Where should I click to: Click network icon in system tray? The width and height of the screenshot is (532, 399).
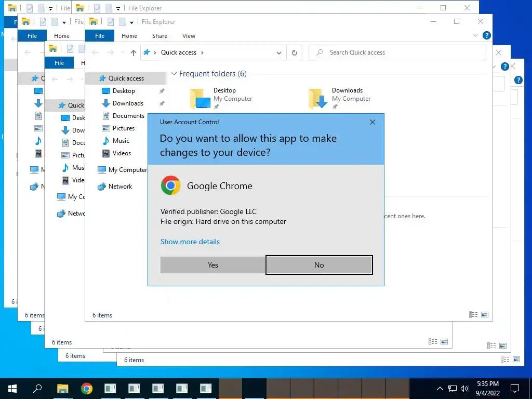click(453, 389)
